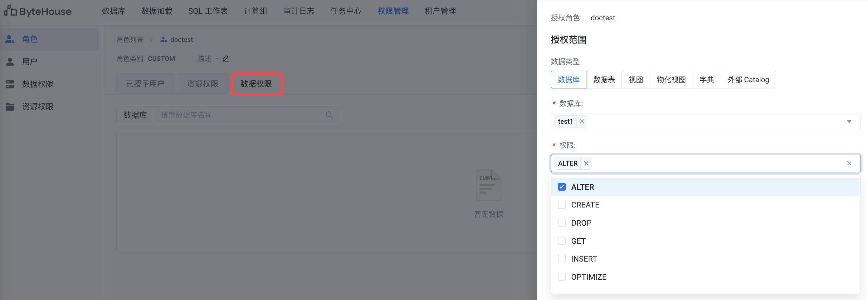Check the DROP permission checkbox

coord(561,223)
